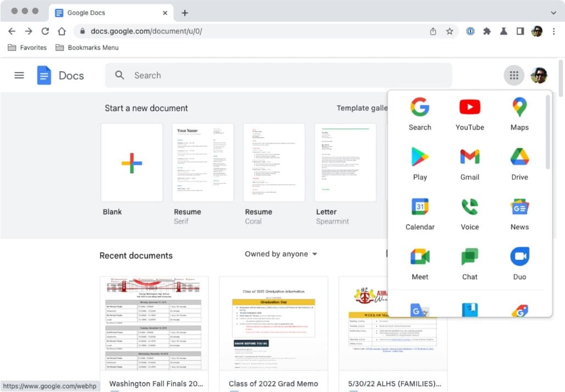Select the Google Meet icon
565x392 pixels.
(420, 257)
